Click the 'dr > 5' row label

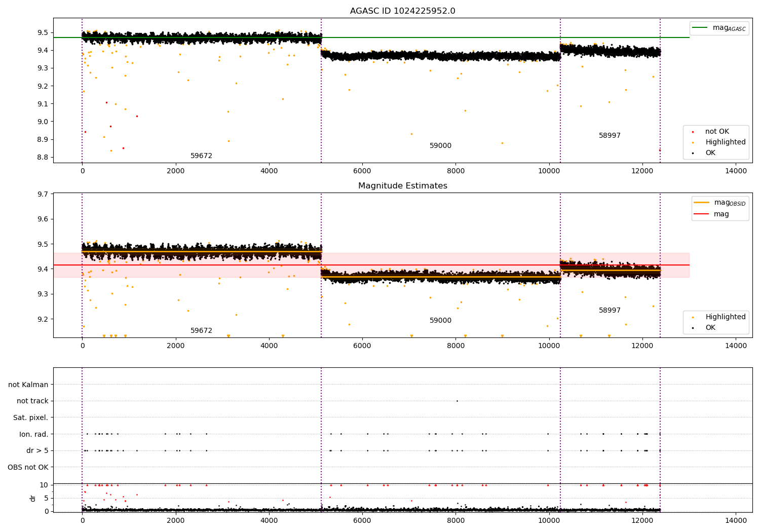click(37, 451)
